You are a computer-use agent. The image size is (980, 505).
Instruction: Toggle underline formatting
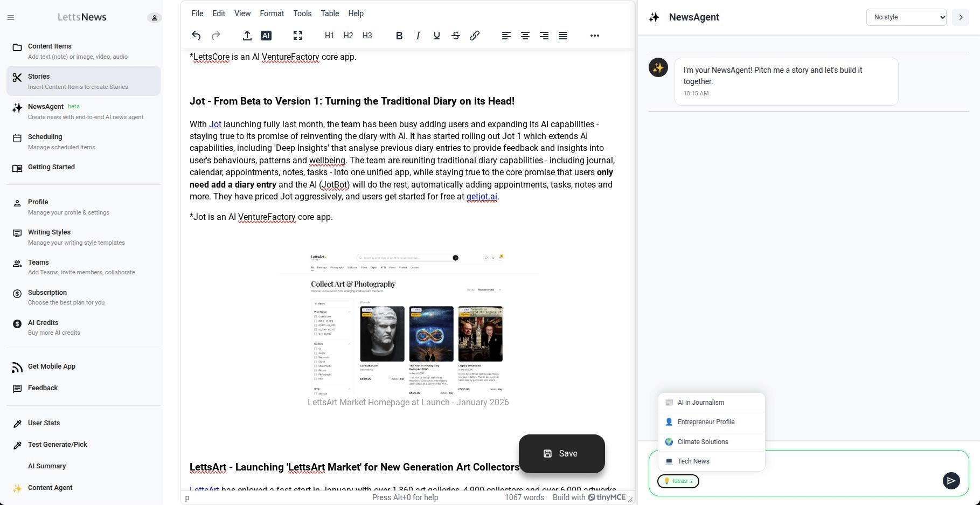click(436, 36)
